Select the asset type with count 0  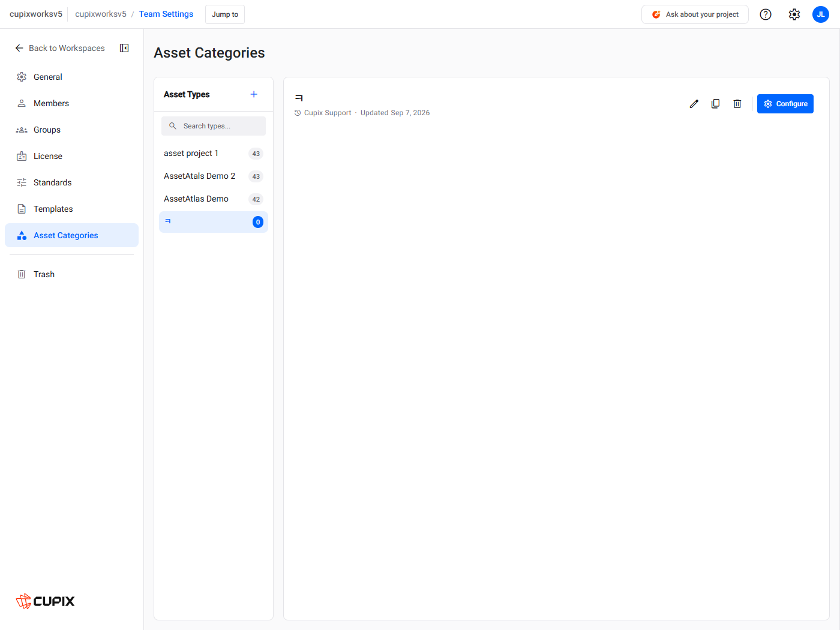tap(214, 222)
